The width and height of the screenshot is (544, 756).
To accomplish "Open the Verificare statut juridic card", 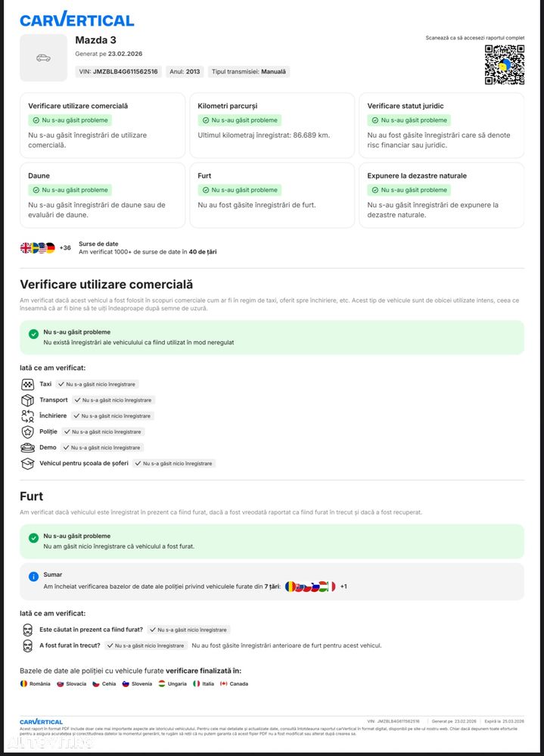I will pos(441,126).
